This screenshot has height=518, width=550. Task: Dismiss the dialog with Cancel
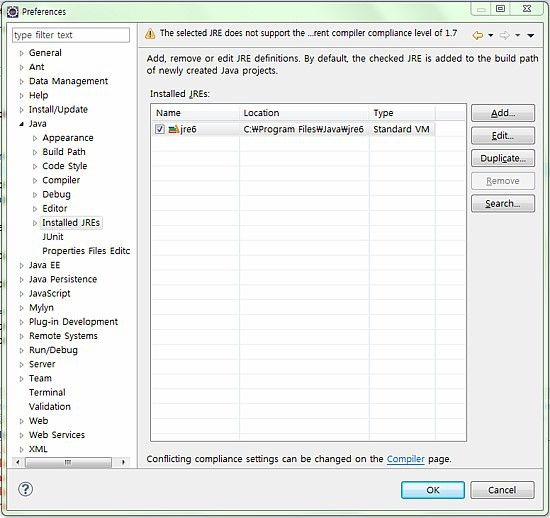[x=502, y=490]
